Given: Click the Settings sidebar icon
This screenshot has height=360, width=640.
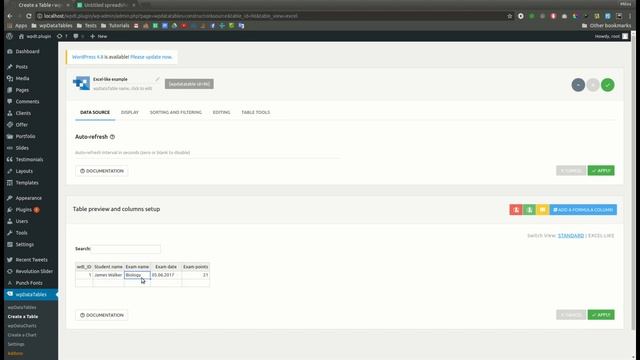Looking at the screenshot, I should pyautogui.click(x=10, y=244).
